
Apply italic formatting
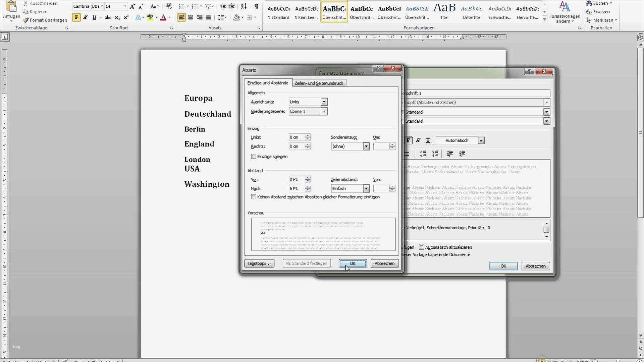click(86, 17)
